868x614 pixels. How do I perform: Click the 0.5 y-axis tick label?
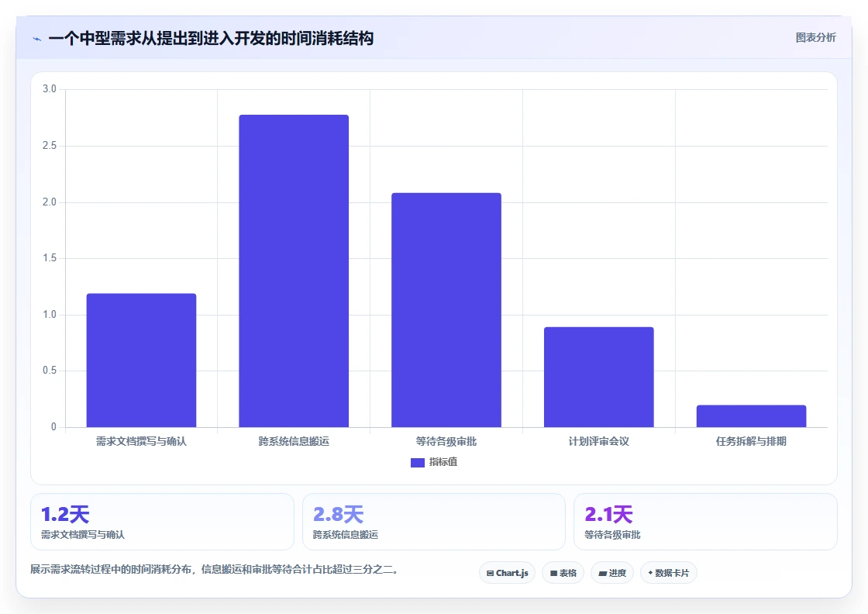(x=50, y=371)
